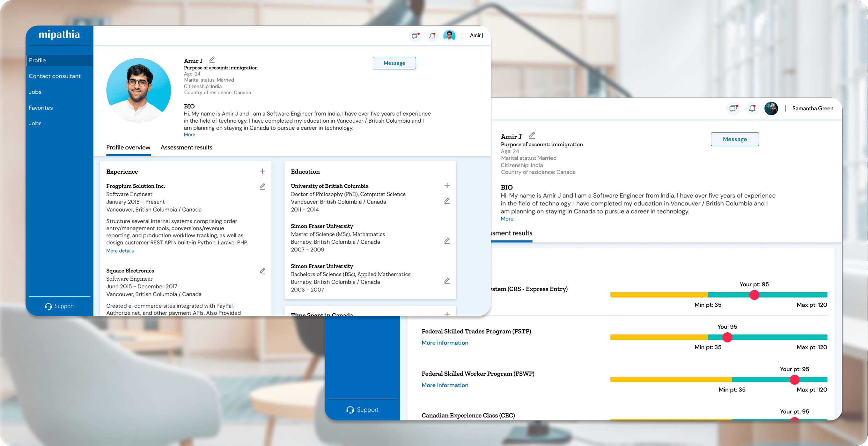Add education entry with plus icon
The width and height of the screenshot is (868, 446).
[x=447, y=185]
